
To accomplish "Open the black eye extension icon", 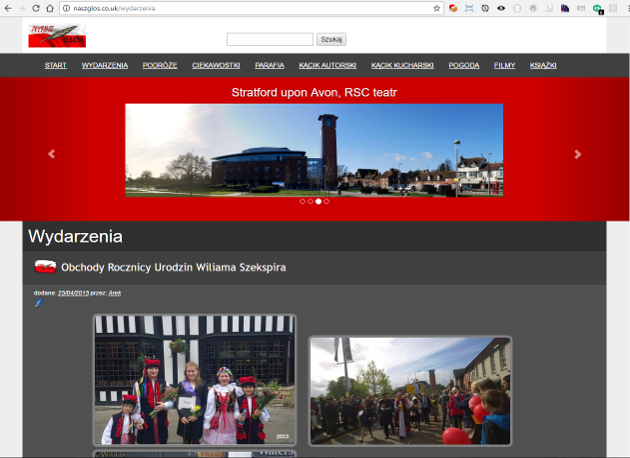I will pyautogui.click(x=501, y=8).
